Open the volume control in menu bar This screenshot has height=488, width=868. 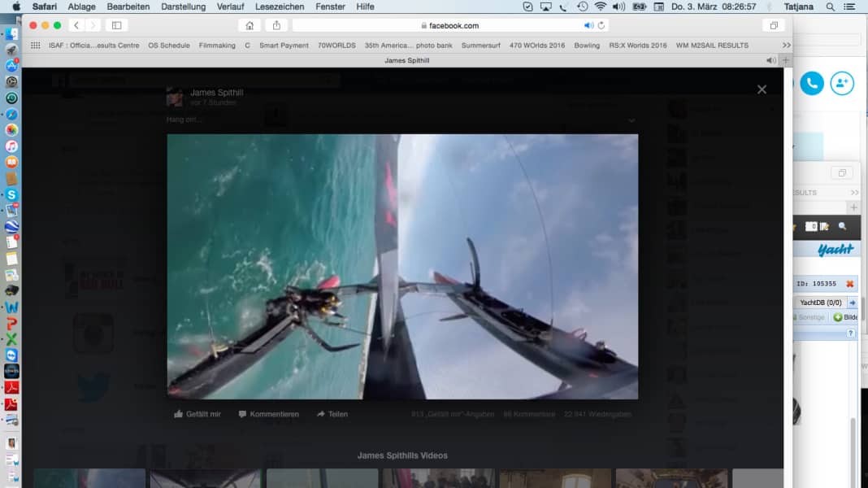point(618,7)
